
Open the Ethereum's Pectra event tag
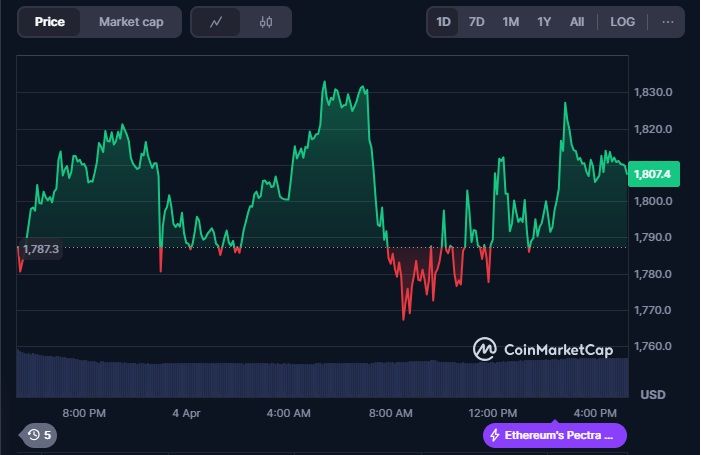coord(555,435)
